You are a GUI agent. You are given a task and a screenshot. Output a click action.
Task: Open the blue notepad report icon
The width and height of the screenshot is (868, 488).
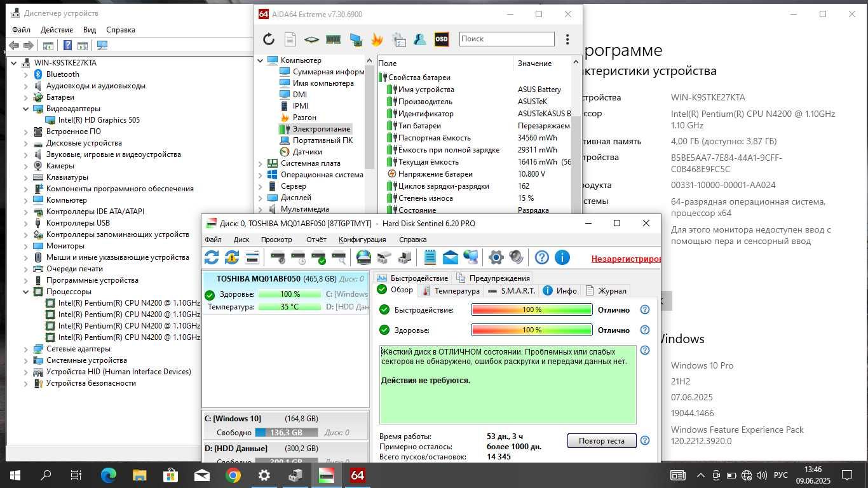coord(430,257)
